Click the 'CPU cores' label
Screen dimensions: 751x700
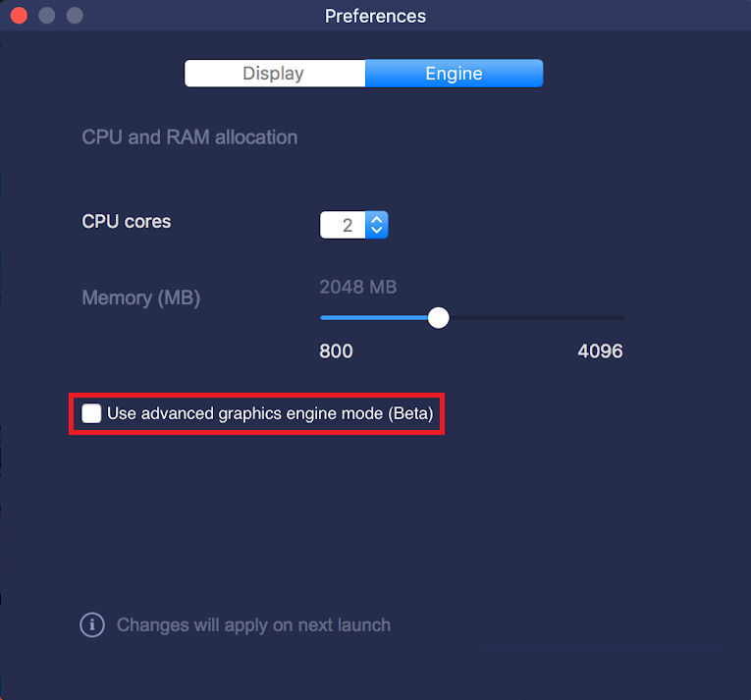click(127, 221)
